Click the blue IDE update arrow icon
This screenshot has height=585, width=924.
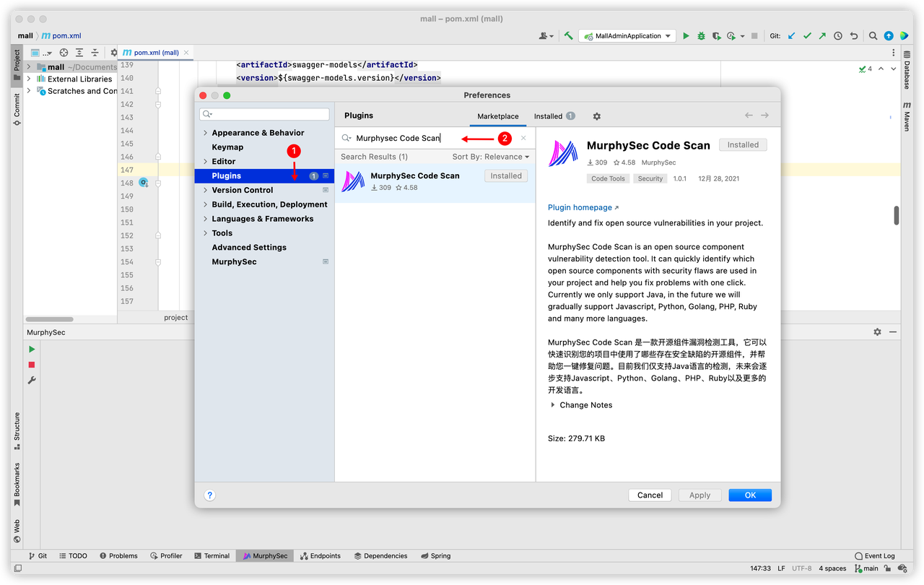pyautogui.click(x=889, y=35)
